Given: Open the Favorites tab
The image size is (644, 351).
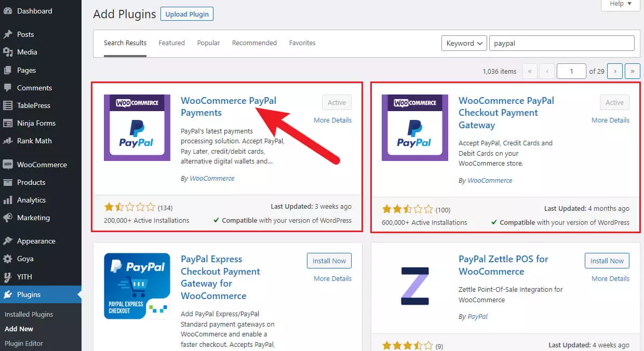Looking at the screenshot, I should [x=302, y=43].
